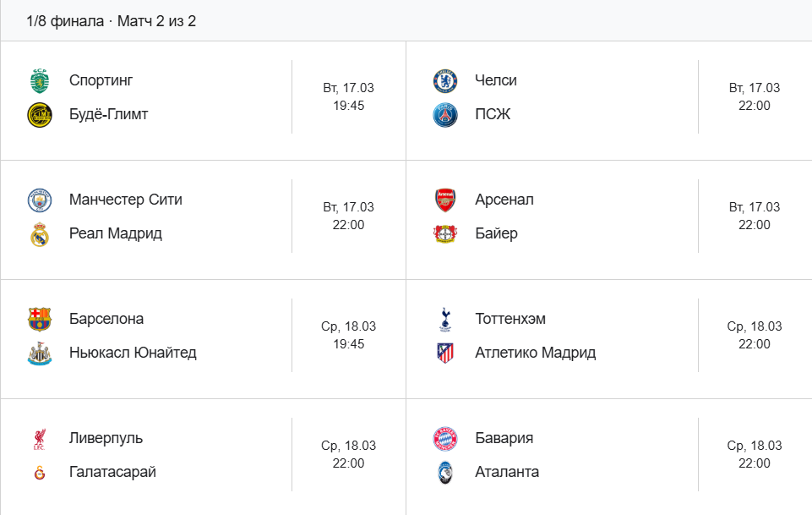Screen dimensions: 812x515
Task: Click the Manchester City crest icon
Action: tap(40, 200)
